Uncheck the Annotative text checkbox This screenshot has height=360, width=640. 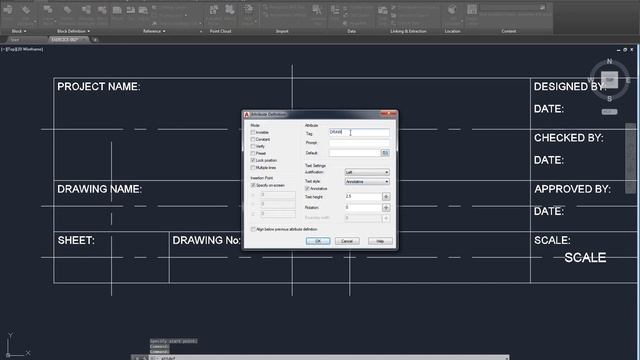point(307,189)
